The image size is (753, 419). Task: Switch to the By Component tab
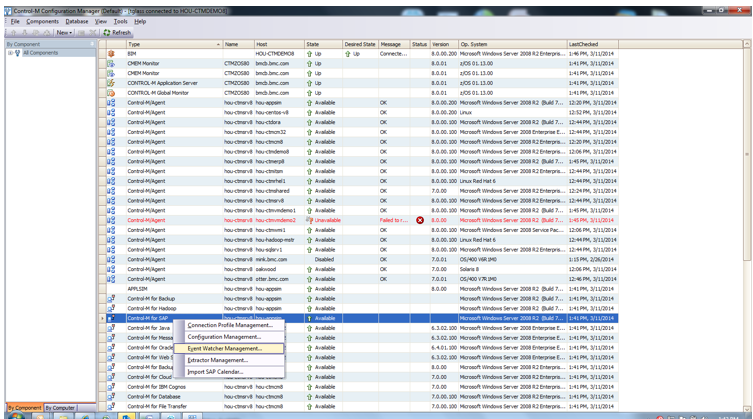coord(24,407)
